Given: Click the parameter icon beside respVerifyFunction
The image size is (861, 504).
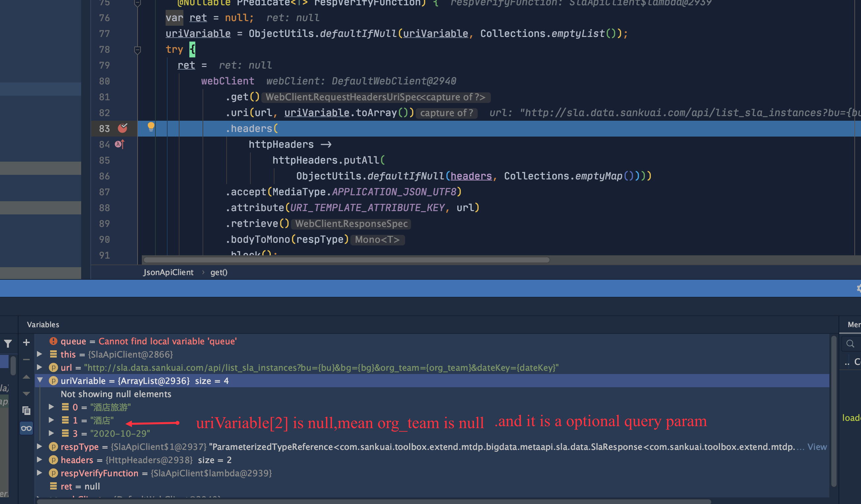Looking at the screenshot, I should [53, 473].
